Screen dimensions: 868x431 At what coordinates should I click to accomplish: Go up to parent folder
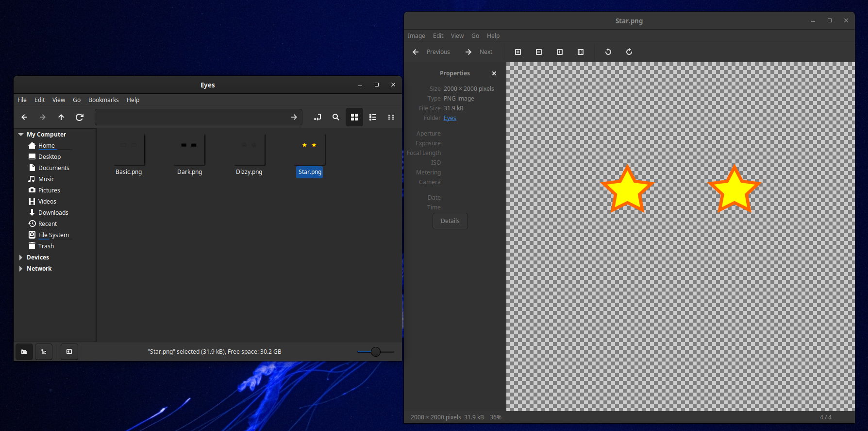tap(61, 117)
